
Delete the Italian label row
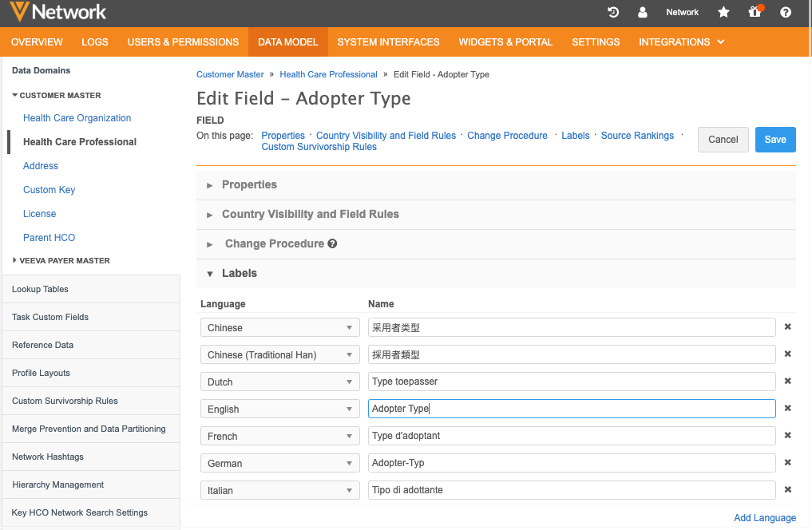click(x=787, y=490)
